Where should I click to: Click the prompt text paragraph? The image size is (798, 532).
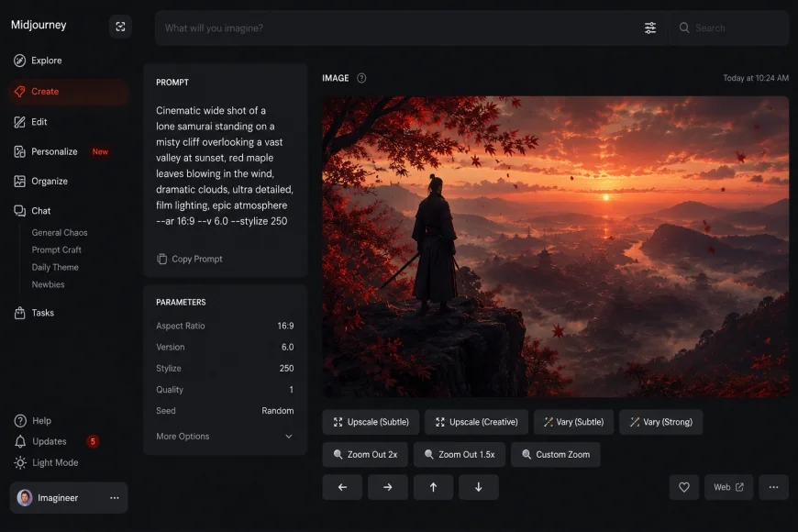pos(225,166)
